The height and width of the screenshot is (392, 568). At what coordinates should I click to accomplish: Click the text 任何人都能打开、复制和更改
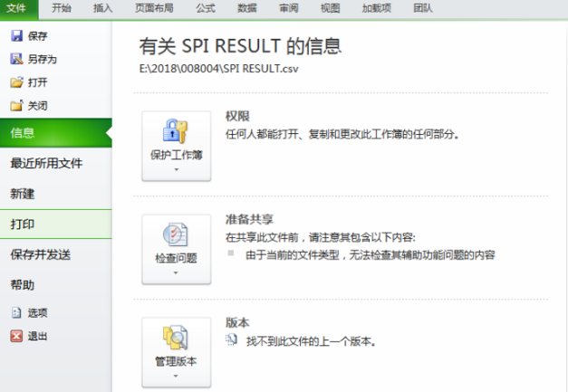point(342,134)
